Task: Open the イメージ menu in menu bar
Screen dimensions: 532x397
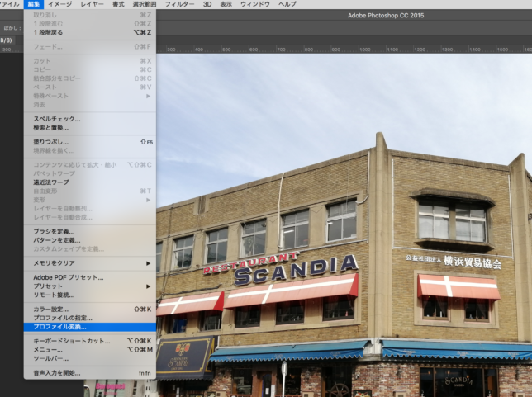Action: coord(59,4)
